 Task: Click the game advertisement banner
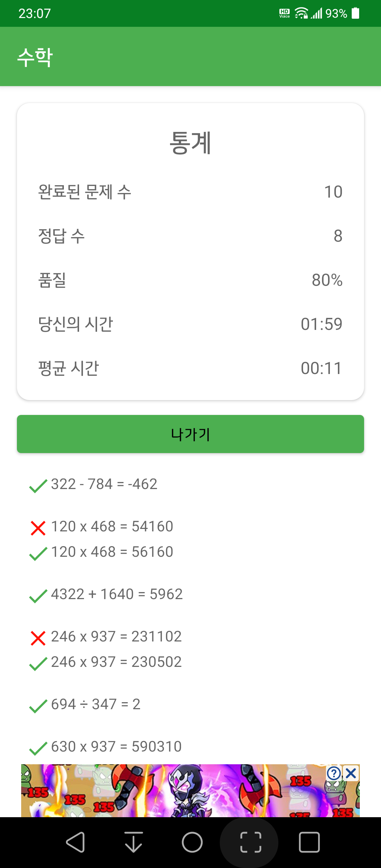tap(190, 790)
